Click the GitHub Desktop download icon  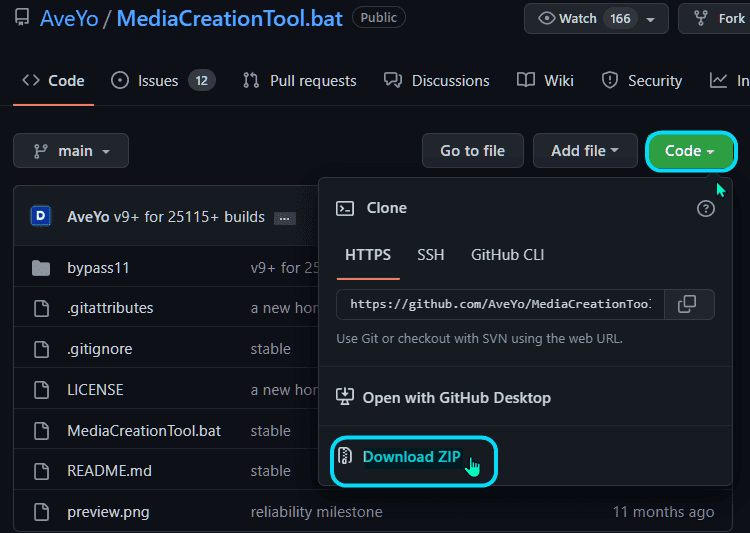[x=345, y=397]
